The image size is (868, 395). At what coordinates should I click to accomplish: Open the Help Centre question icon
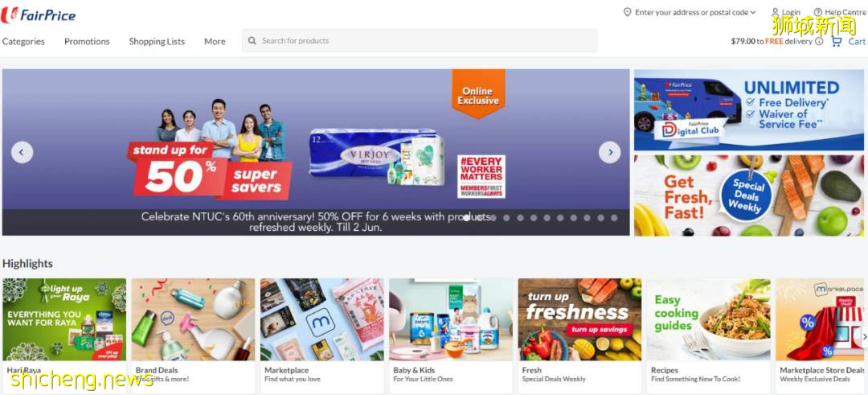817,11
